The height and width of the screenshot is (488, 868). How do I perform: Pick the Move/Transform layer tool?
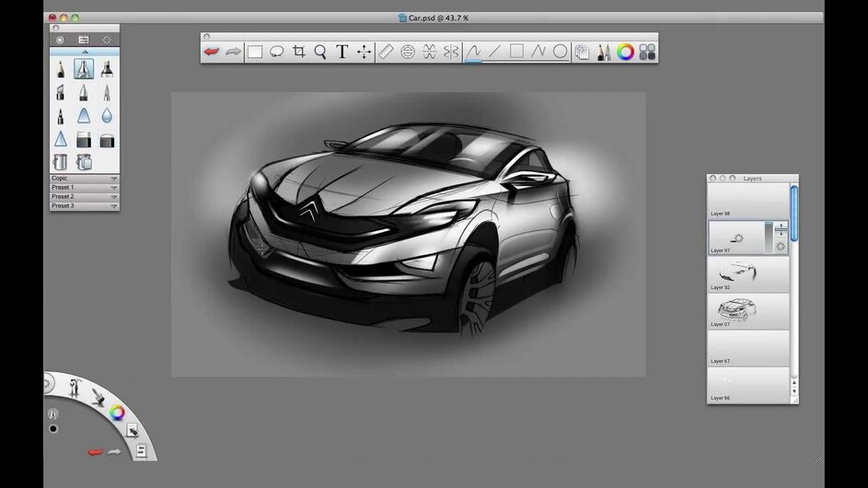364,52
